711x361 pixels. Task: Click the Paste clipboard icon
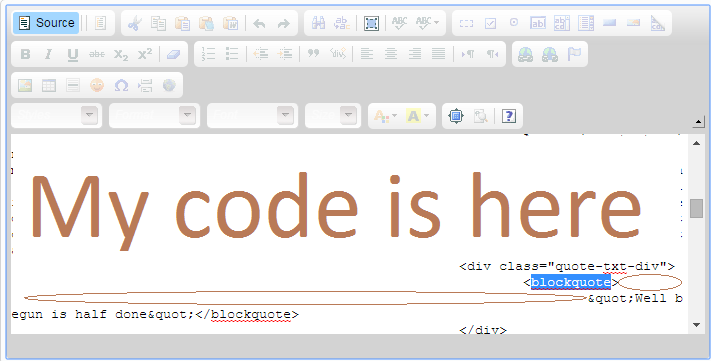click(x=182, y=23)
